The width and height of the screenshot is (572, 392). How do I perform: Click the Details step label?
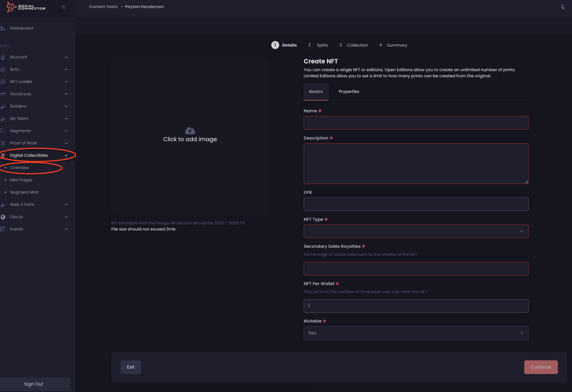(x=289, y=45)
